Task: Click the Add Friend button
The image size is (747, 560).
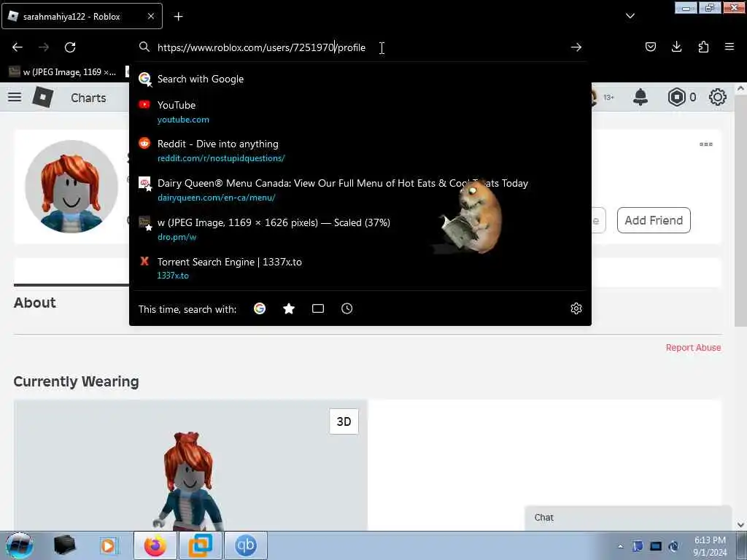Action: [x=654, y=220]
